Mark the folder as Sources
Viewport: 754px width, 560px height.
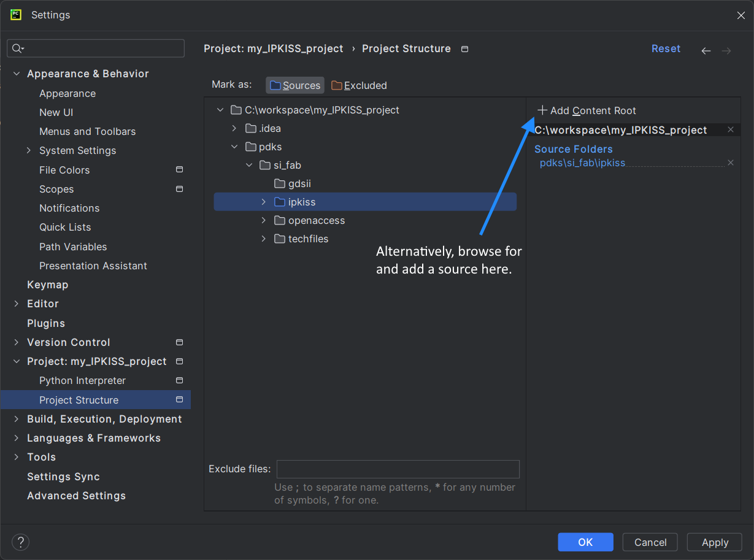[x=295, y=85]
